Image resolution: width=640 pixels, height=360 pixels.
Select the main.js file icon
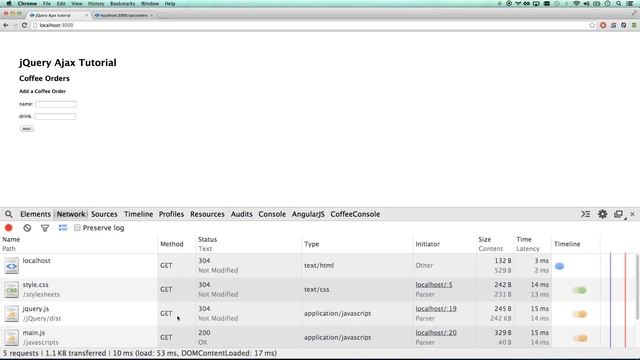[x=11, y=338]
